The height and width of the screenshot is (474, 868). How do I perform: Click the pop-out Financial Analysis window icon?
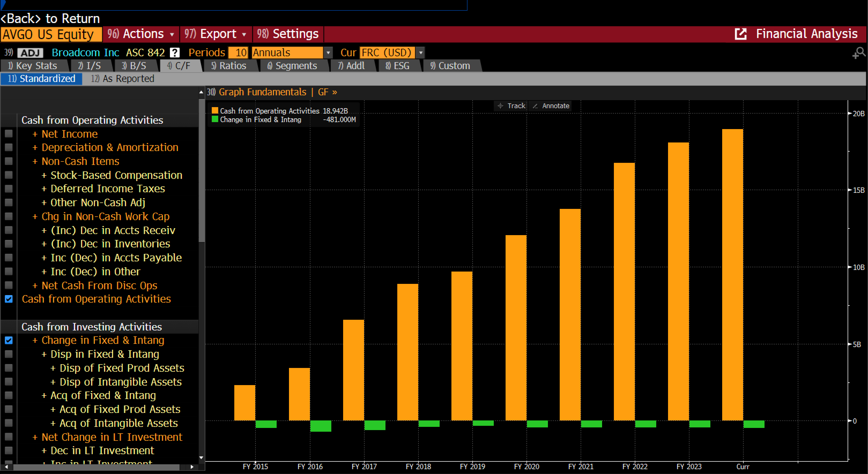(x=741, y=34)
